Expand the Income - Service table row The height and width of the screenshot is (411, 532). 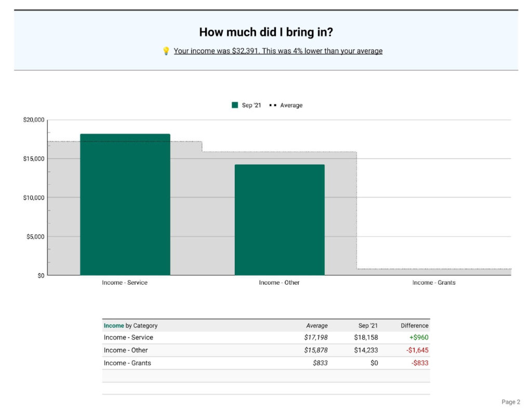(128, 337)
